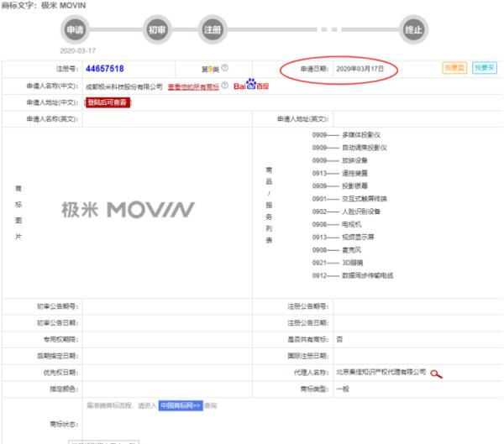This screenshot has height=444, width=504.
Task: Click the 申请 stage circle
Action: pyautogui.click(x=76, y=29)
